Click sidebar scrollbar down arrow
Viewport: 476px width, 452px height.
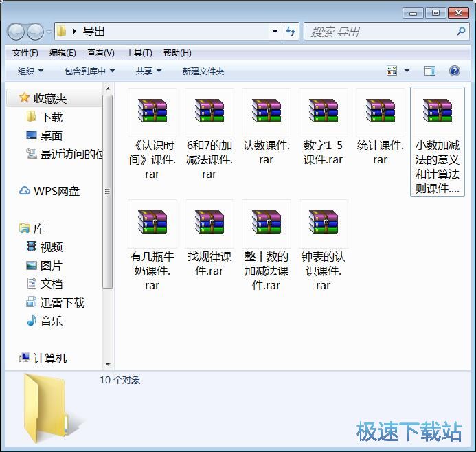[x=107, y=364]
